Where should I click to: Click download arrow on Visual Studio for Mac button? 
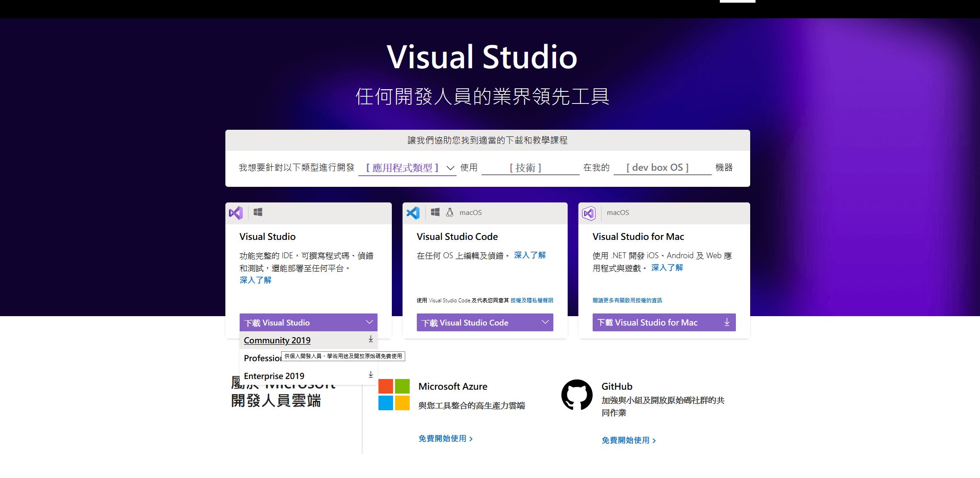tap(727, 322)
